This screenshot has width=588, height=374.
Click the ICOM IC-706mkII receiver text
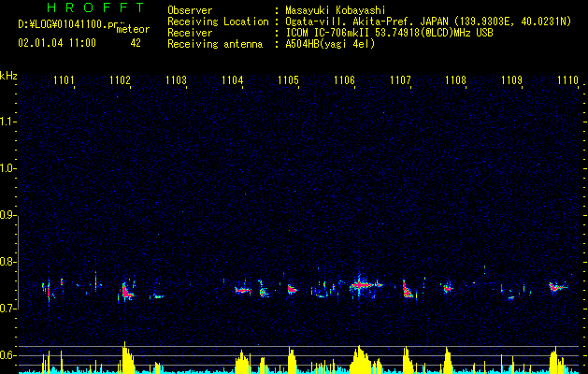(x=389, y=33)
